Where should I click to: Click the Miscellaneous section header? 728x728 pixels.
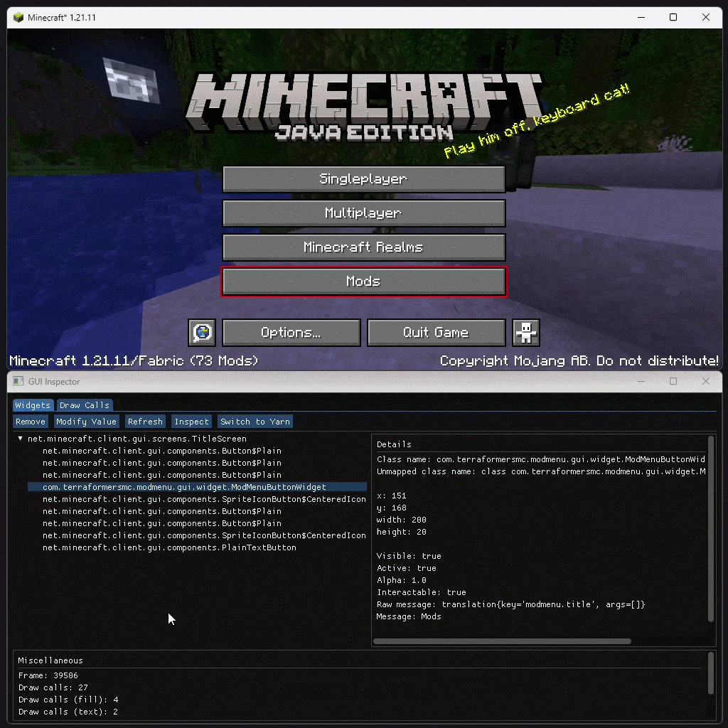click(50, 660)
